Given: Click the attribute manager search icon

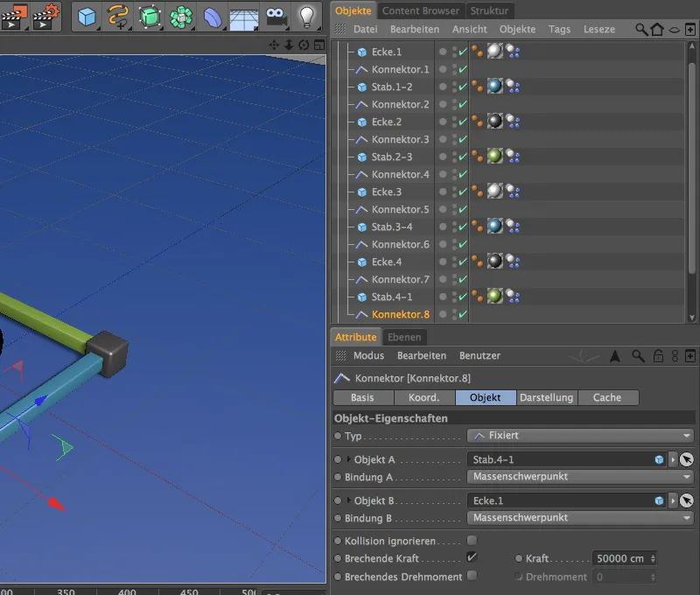Looking at the screenshot, I should pos(638,356).
